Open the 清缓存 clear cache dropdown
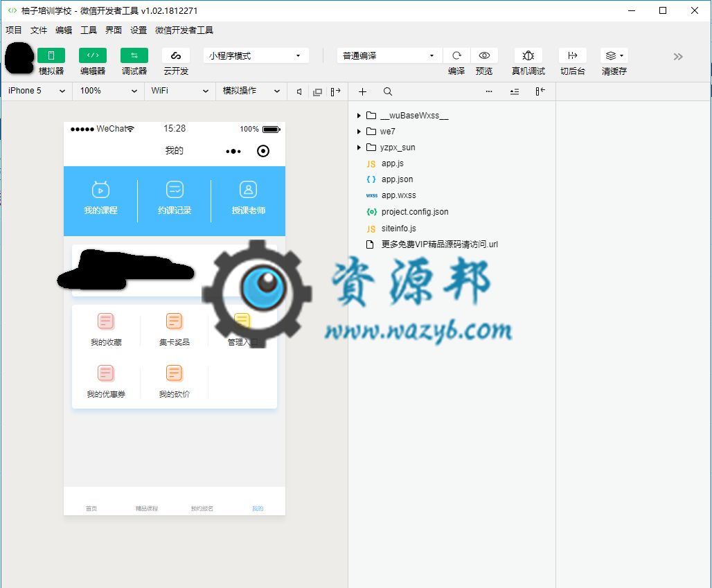This screenshot has width=712, height=588. [614, 55]
